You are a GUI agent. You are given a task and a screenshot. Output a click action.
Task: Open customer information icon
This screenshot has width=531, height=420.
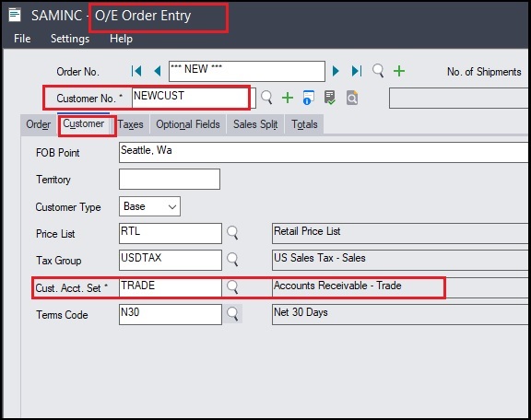tap(308, 98)
